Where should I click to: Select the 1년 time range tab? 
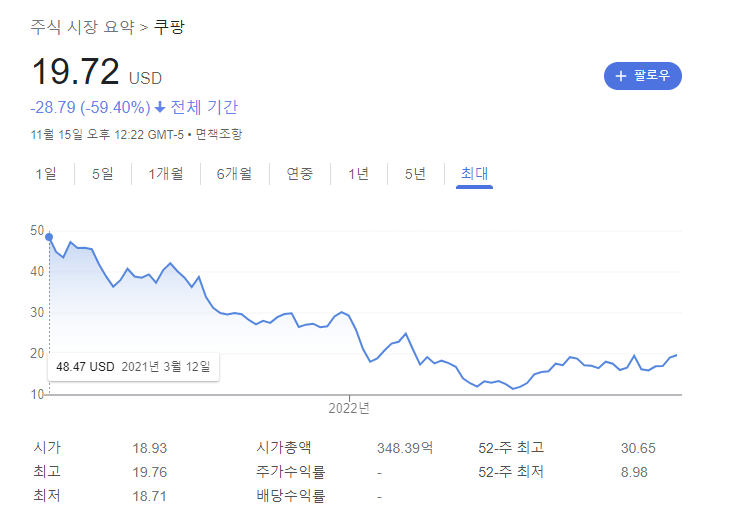point(358,174)
